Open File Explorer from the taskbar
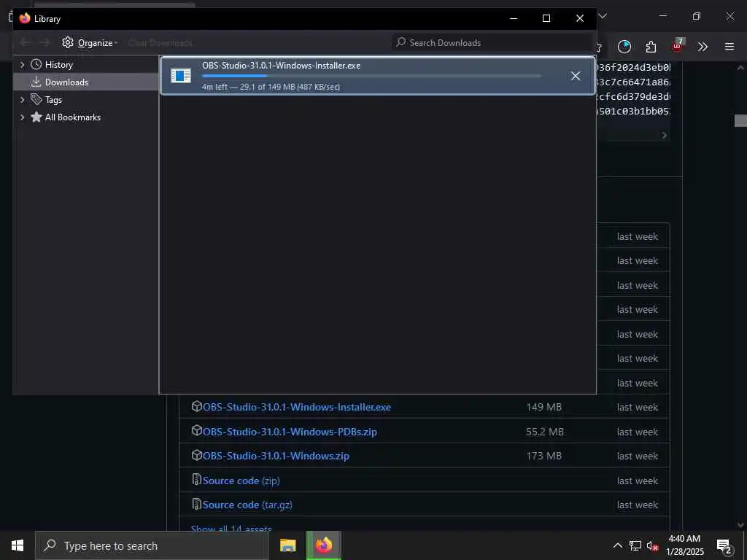Viewport: 747px width, 560px height. (x=287, y=545)
